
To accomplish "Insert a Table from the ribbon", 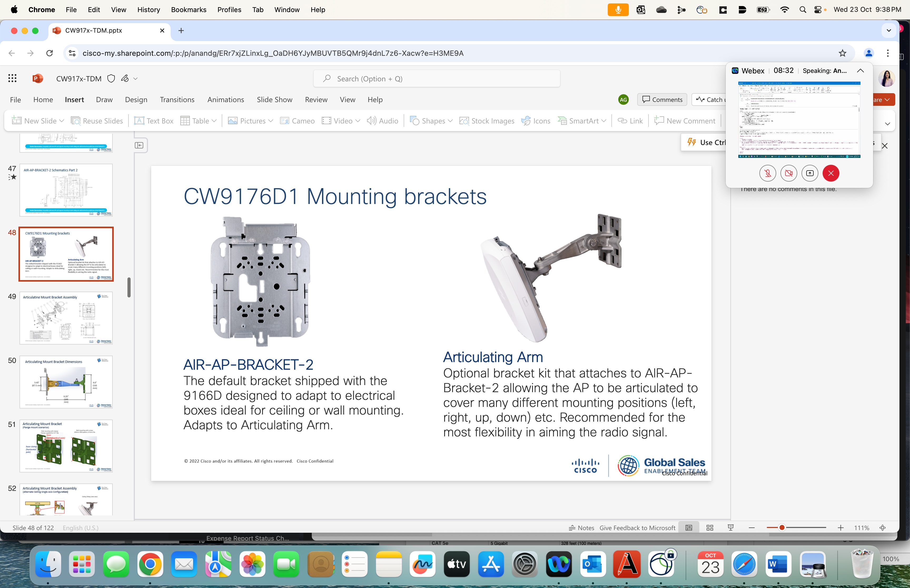I will (x=199, y=121).
